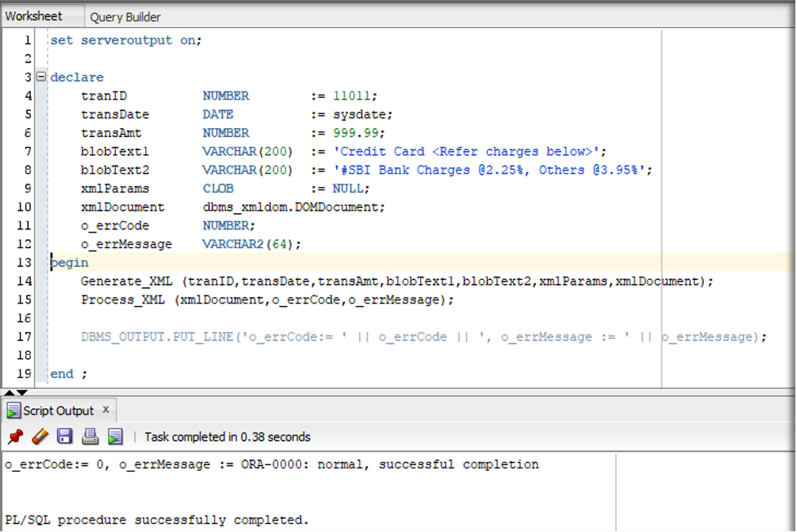Click the Process_XML procedure call line
Image resolution: width=797 pixels, height=532 pixels.
click(124, 299)
